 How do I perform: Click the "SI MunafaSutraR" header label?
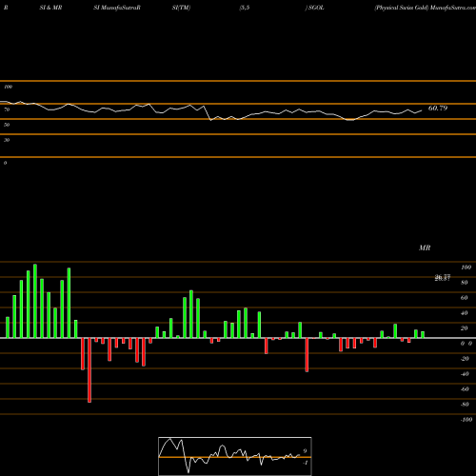[117, 8]
